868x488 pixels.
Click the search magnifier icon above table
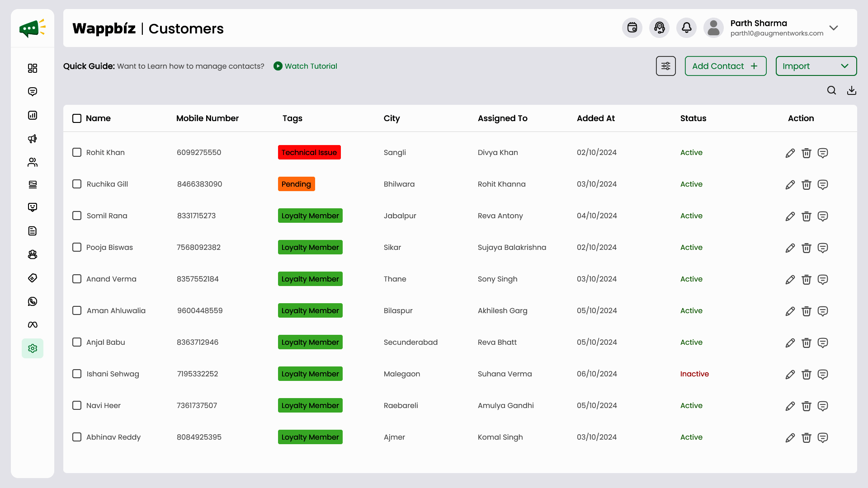(x=831, y=90)
